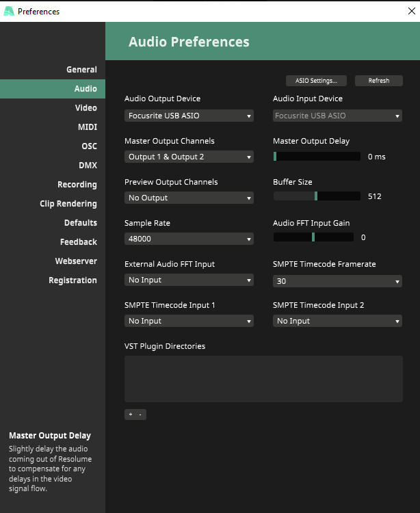The image size is (420, 513).
Task: Go to the Webserver preferences tab
Action: [x=76, y=261]
